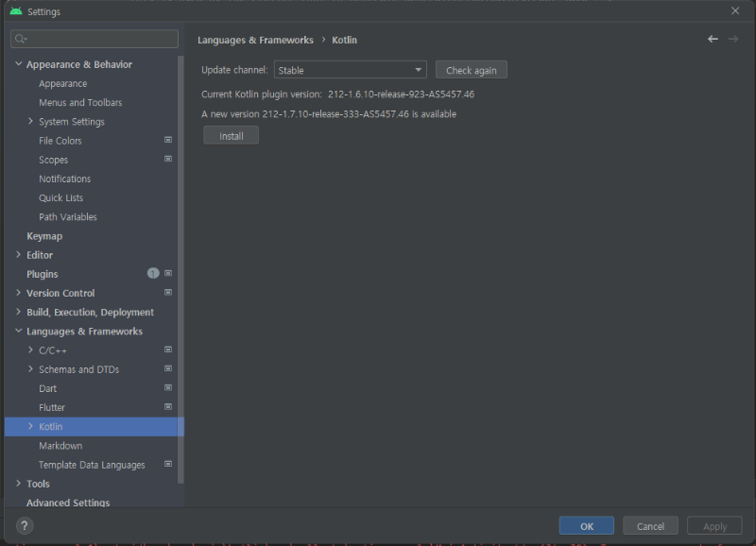Image resolution: width=756 pixels, height=546 pixels.
Task: Click the Android Studio logo in title bar
Action: 16,11
